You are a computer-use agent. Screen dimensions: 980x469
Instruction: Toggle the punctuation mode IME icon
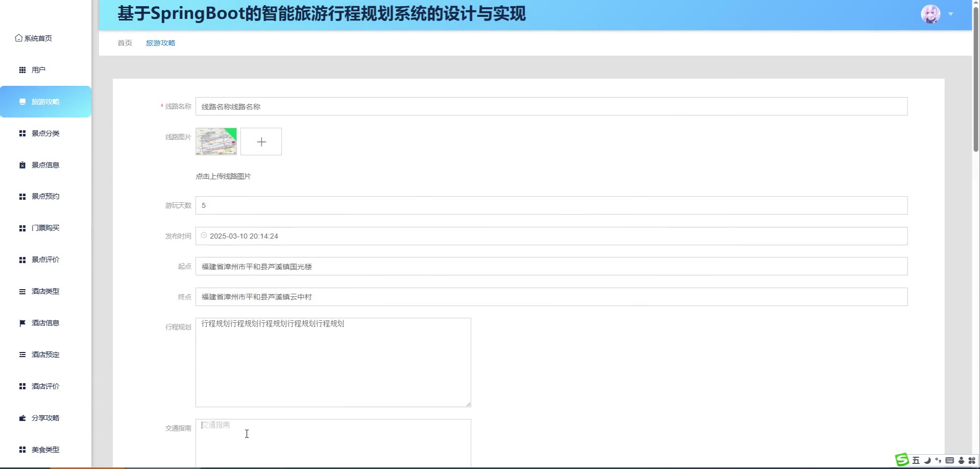click(x=938, y=460)
